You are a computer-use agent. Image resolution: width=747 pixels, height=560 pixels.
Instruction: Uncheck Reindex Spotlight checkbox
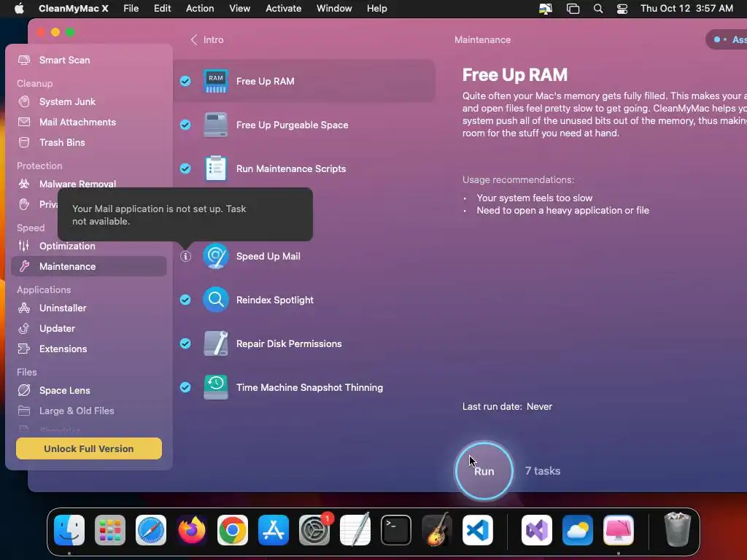coord(185,300)
